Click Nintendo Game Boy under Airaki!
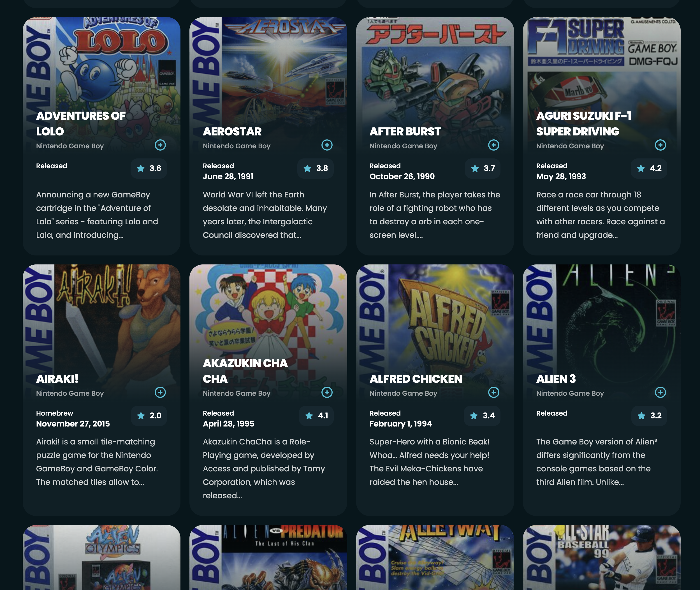 70,393
